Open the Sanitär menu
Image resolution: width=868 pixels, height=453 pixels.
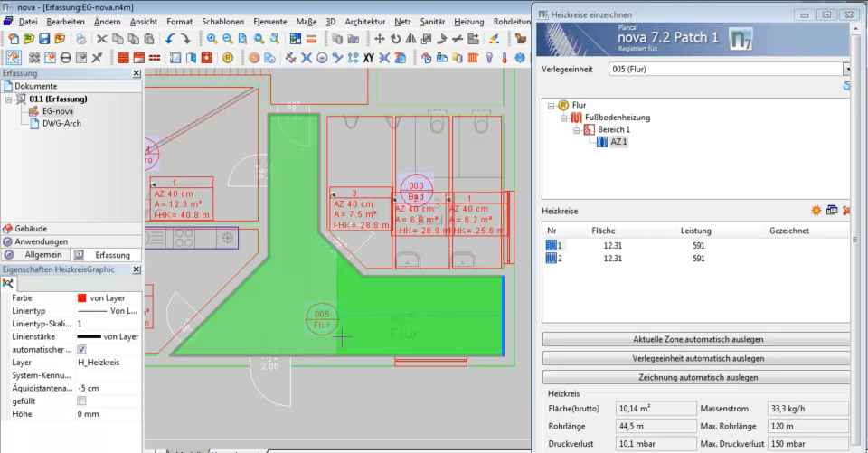click(432, 22)
